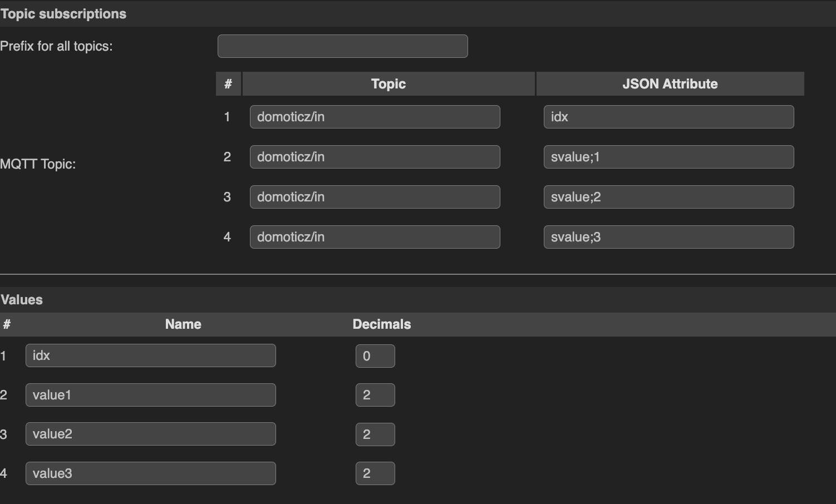Click the Topic column header

click(x=389, y=84)
